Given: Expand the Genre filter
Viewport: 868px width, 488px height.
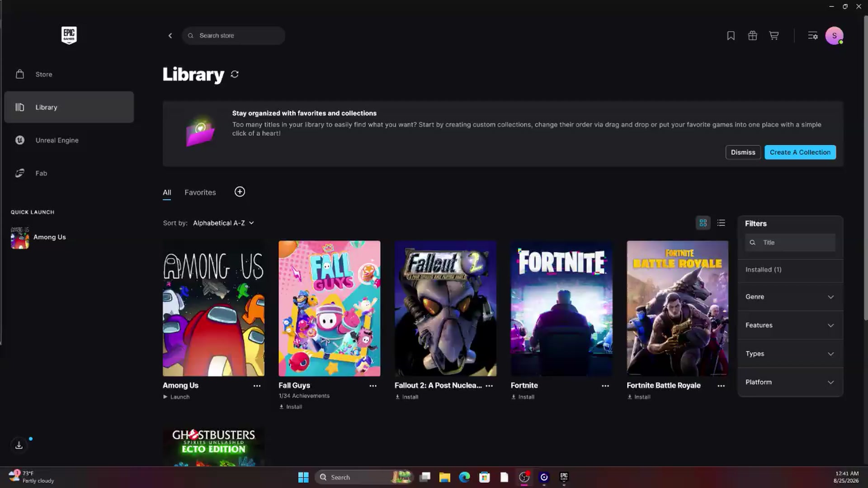Looking at the screenshot, I should [x=790, y=297].
